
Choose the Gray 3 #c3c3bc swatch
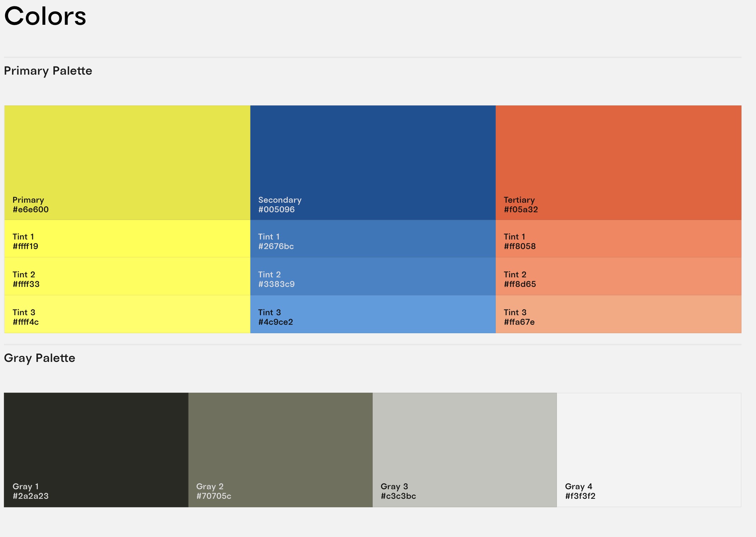[464, 450]
